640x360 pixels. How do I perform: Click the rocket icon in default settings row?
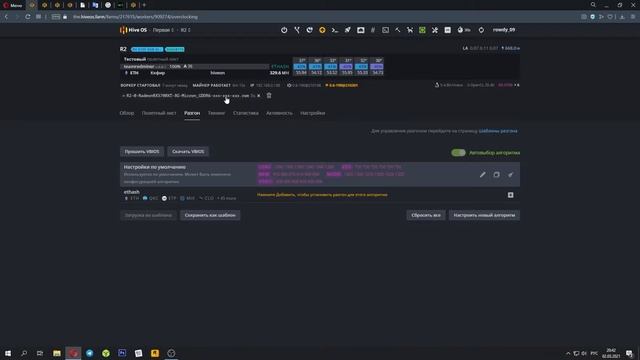click(x=510, y=174)
